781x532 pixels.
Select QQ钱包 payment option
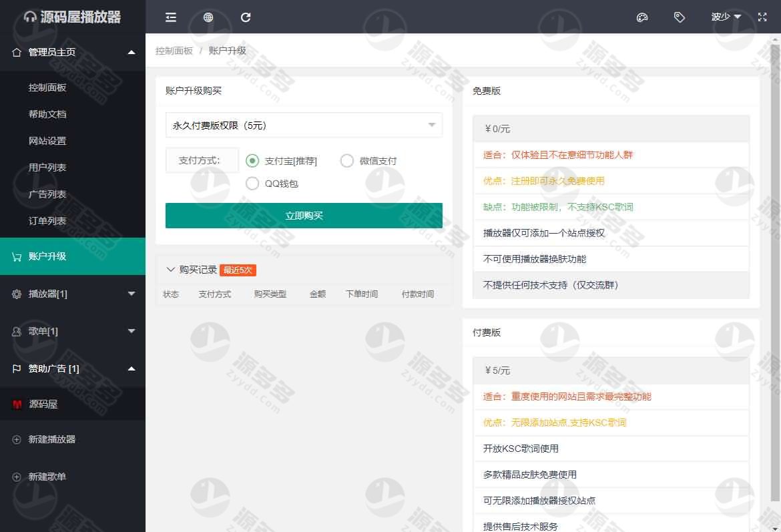pyautogui.click(x=252, y=184)
